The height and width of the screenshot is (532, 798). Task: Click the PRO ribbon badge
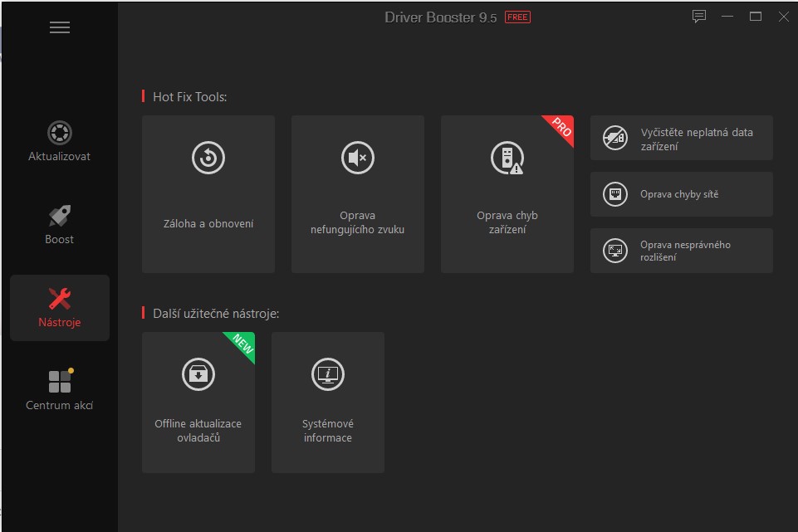point(561,128)
